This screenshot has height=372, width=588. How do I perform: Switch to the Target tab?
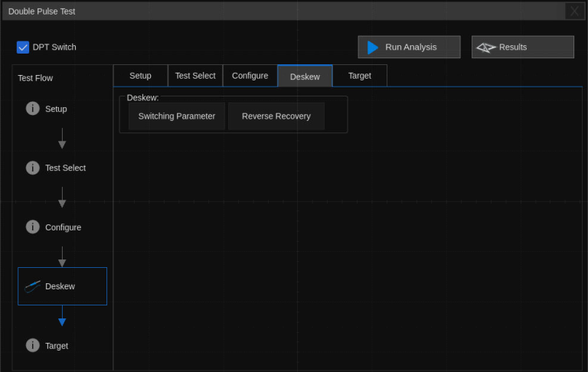point(359,76)
